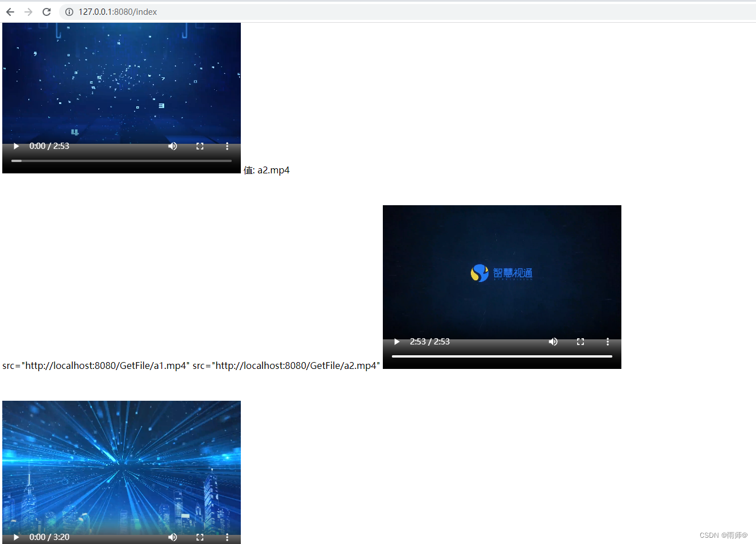Screen dimensions: 756x544
Task: Seek on the finished video's progress bar
Action: click(x=502, y=356)
